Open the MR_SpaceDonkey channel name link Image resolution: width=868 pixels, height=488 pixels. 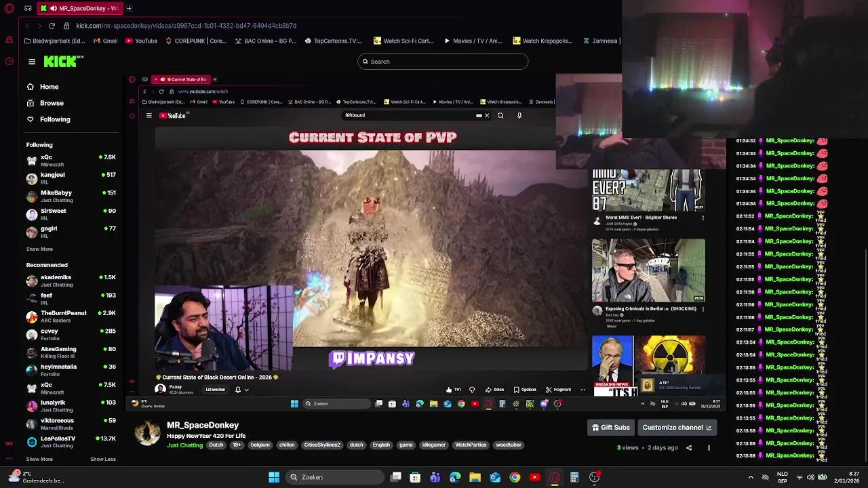tap(203, 425)
